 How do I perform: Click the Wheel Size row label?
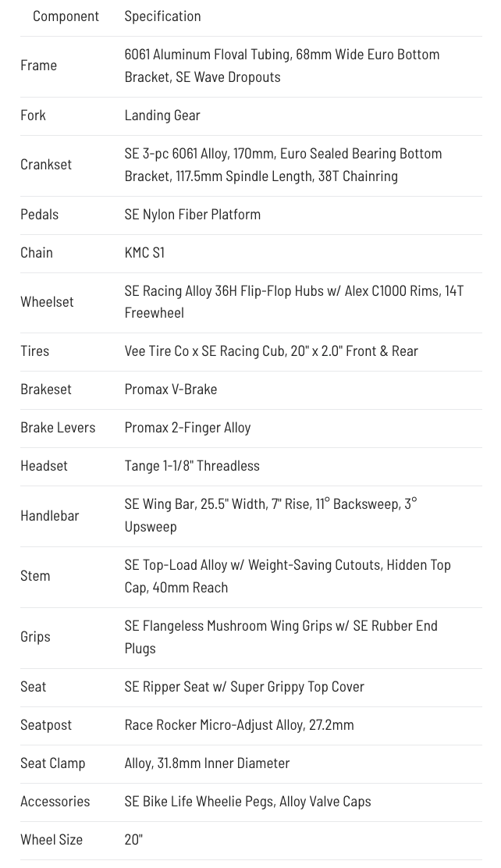(52, 840)
